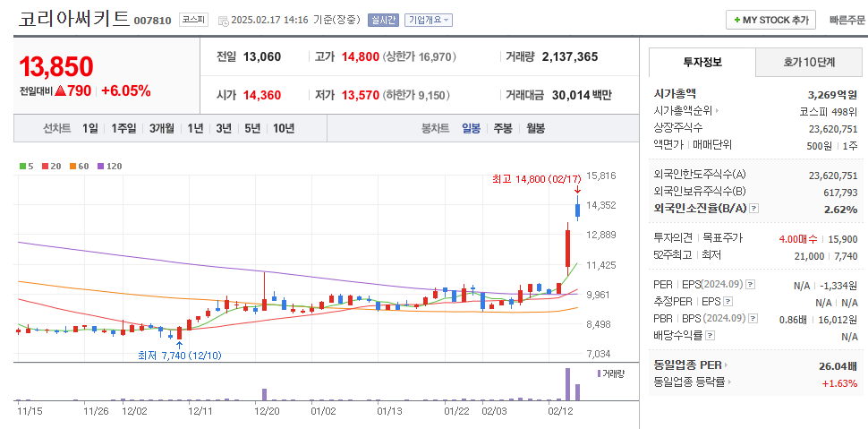Select the 일봉 daily candle chart
This screenshot has height=429, width=868.
tap(471, 129)
